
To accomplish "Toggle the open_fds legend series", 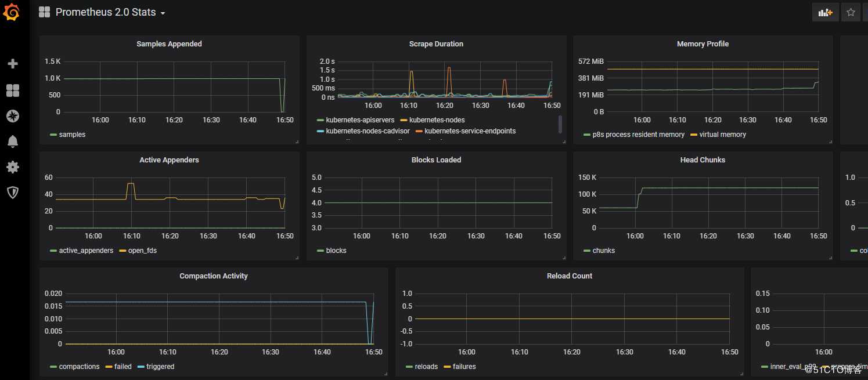I will coord(142,251).
